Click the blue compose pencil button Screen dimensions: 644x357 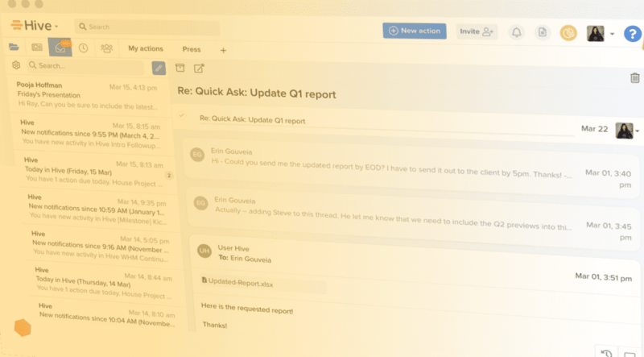pyautogui.click(x=159, y=68)
